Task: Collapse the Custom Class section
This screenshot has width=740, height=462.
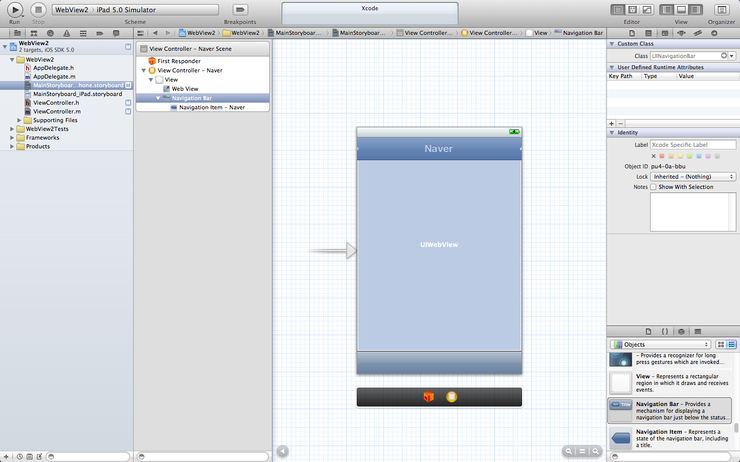Action: (612, 43)
